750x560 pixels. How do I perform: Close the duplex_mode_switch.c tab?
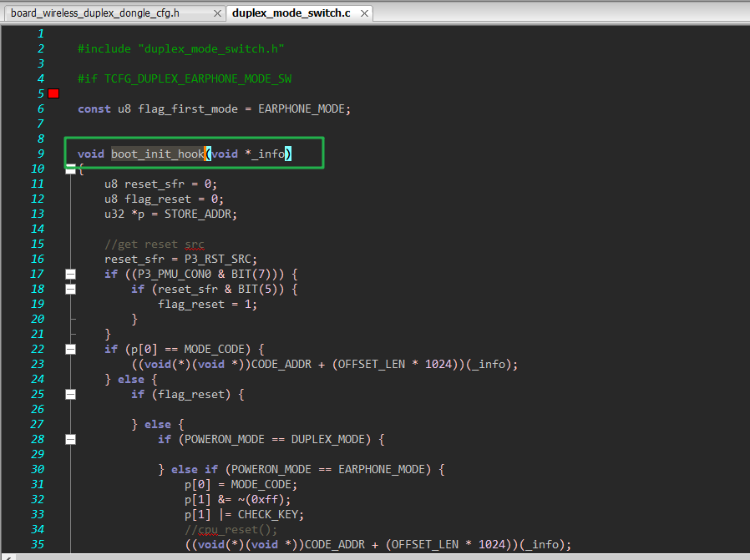tap(364, 13)
